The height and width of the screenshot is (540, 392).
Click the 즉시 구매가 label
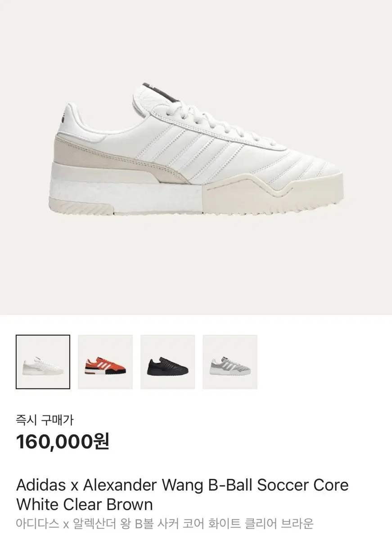point(44,420)
